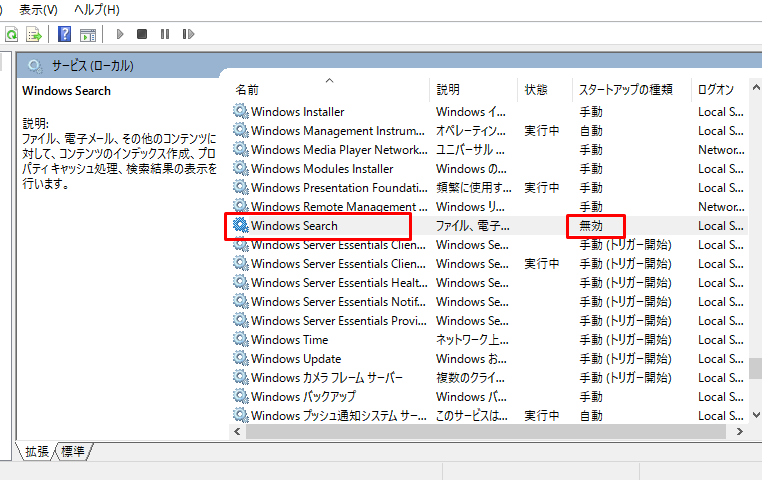Select the Windows バックアップ service name
Viewport: 768px width, 486px height.
[x=303, y=396]
